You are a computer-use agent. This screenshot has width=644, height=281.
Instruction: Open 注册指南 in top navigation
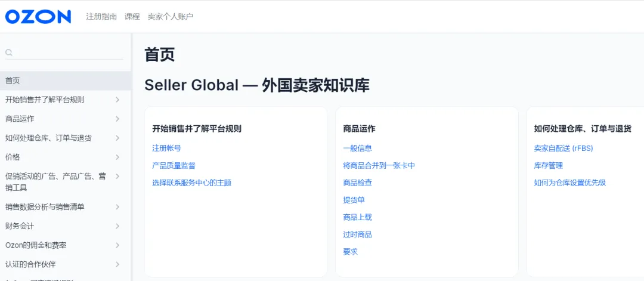(101, 17)
